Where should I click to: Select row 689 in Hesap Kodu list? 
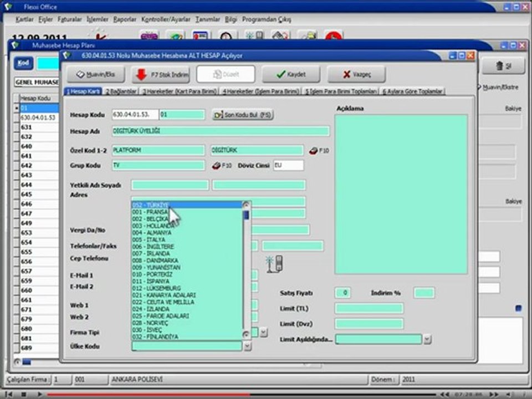[39, 348]
